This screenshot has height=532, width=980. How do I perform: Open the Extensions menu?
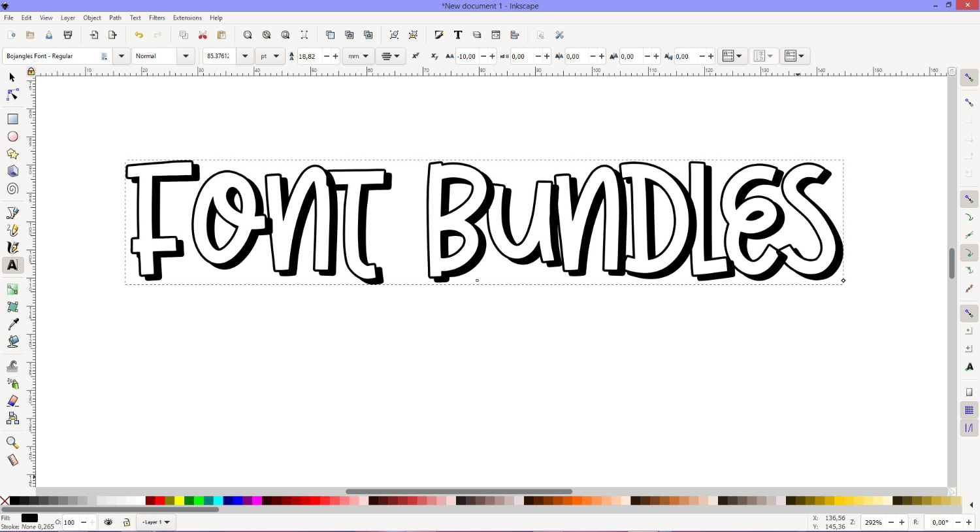click(187, 18)
